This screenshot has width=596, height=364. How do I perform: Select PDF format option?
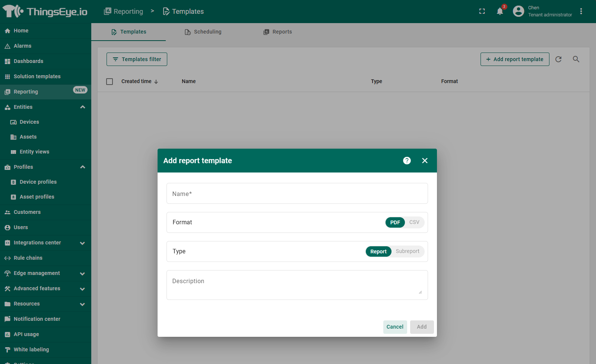pos(395,222)
